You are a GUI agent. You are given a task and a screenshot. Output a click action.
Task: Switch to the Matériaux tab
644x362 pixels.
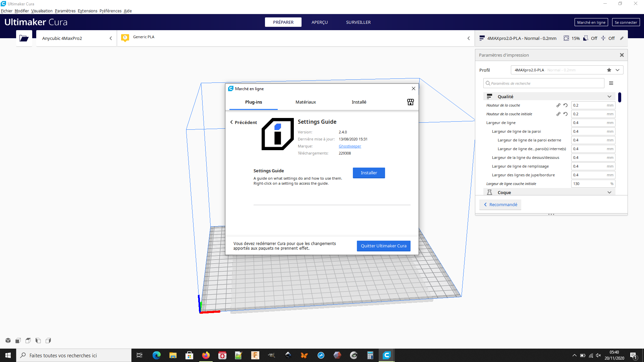click(306, 102)
